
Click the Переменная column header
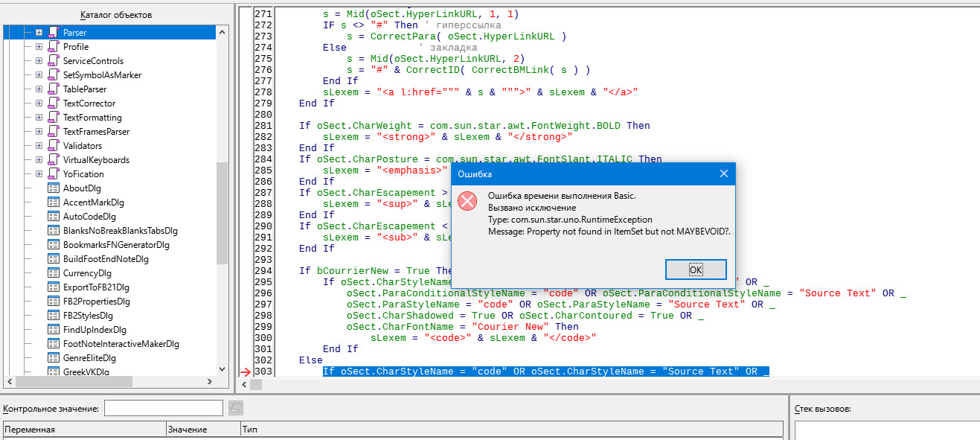tap(85, 430)
